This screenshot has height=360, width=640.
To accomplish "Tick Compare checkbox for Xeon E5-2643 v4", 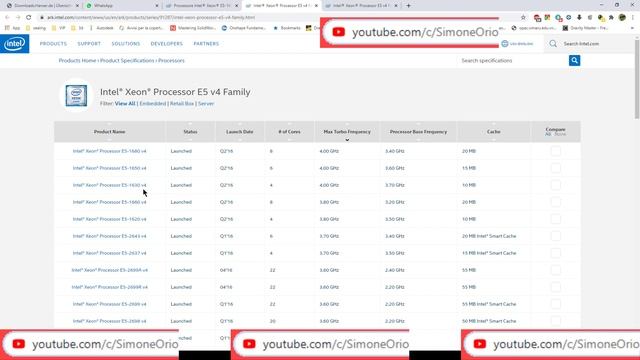I will (x=556, y=236).
